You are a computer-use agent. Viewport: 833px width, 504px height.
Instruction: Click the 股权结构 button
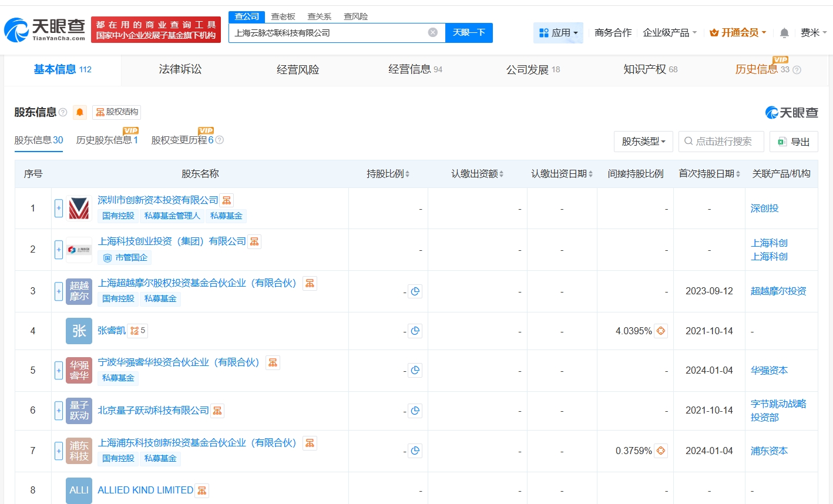pos(117,112)
